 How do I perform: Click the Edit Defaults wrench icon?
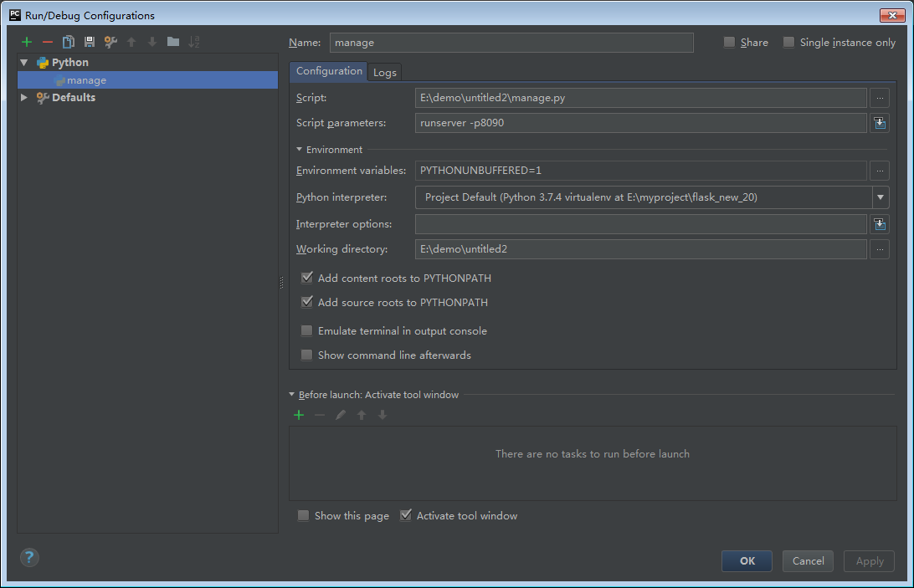tap(110, 42)
